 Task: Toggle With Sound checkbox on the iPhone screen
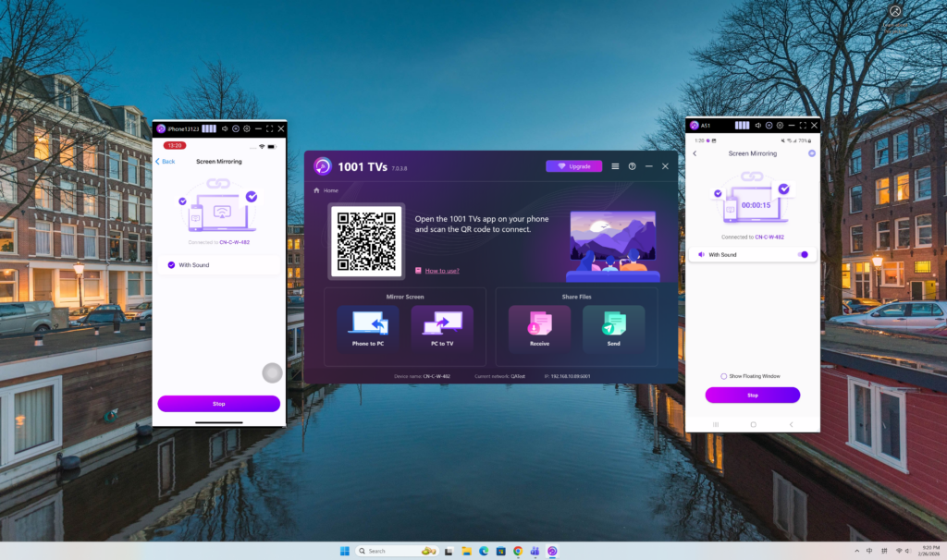click(171, 265)
